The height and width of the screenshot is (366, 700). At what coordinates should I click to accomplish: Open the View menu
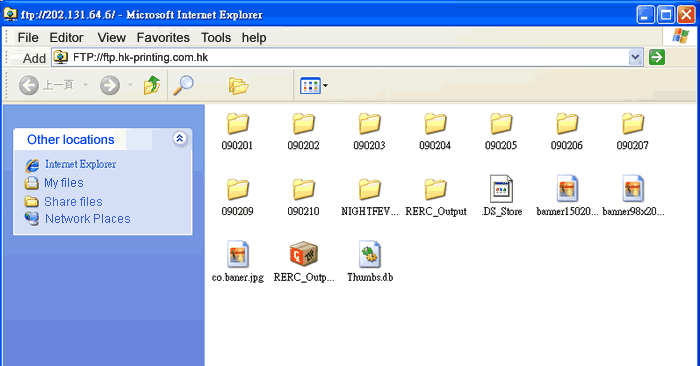coord(112,37)
